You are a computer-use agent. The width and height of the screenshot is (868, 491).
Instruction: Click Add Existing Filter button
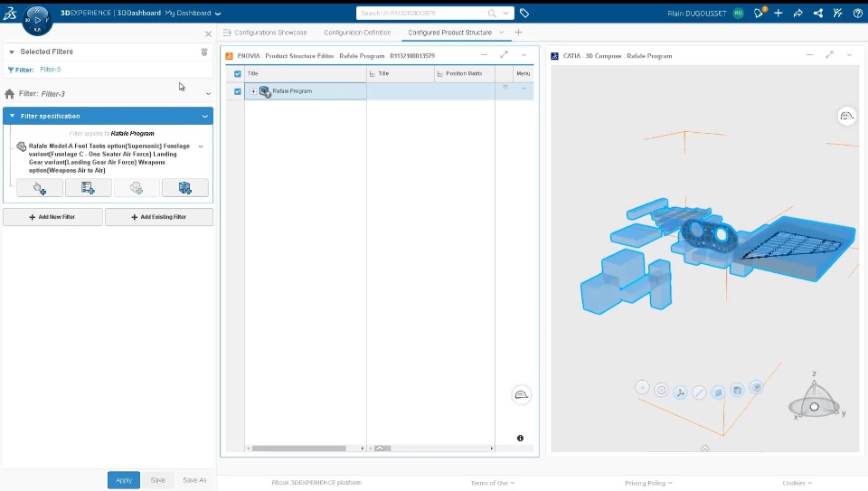point(159,217)
